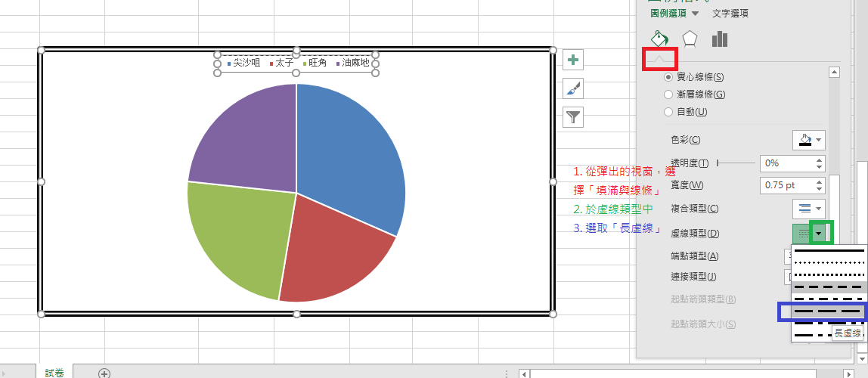868x378 pixels.
Task: Click the worksheet horizontal scrollbar right arrow
Action: (848, 374)
